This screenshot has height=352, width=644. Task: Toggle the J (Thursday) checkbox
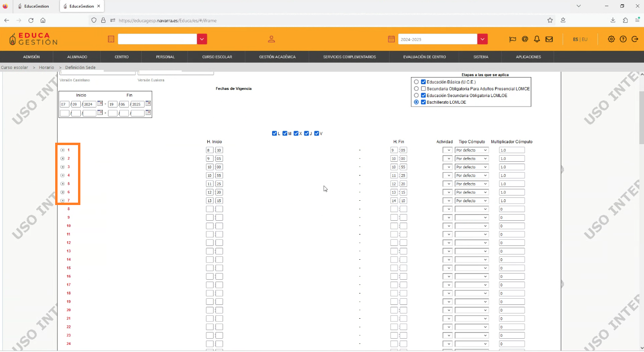[306, 133]
